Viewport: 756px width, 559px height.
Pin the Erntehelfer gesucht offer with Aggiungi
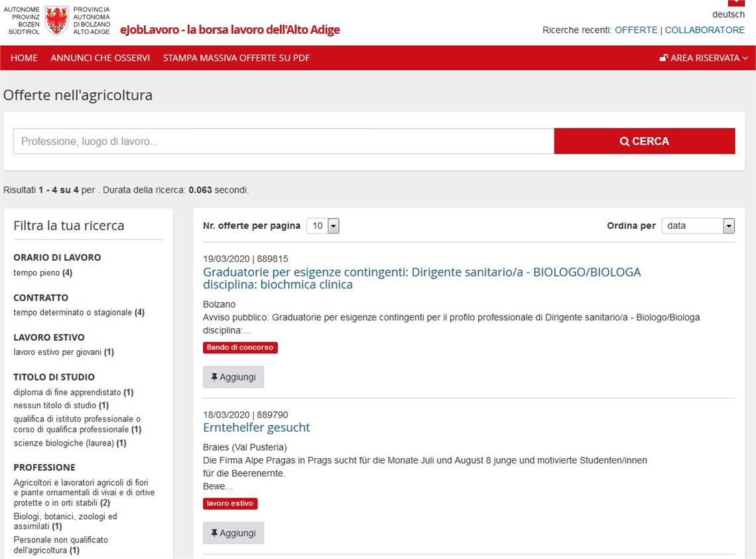(x=233, y=533)
